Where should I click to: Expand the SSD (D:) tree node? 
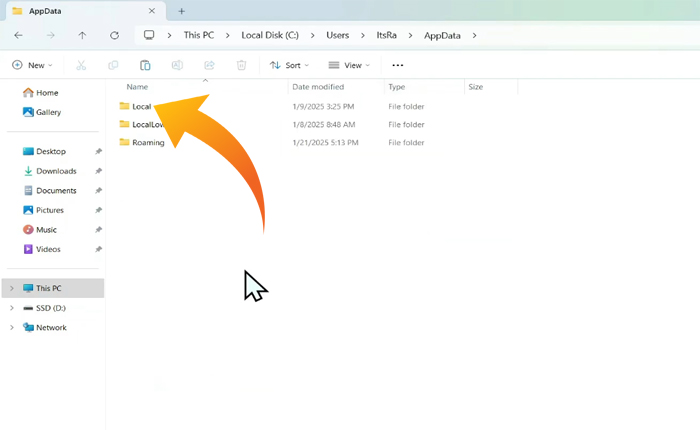tap(11, 307)
